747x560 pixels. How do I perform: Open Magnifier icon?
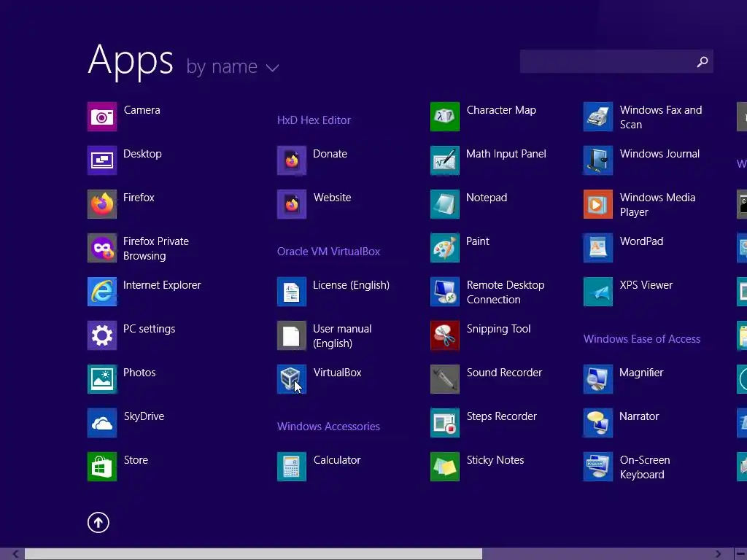click(x=598, y=379)
